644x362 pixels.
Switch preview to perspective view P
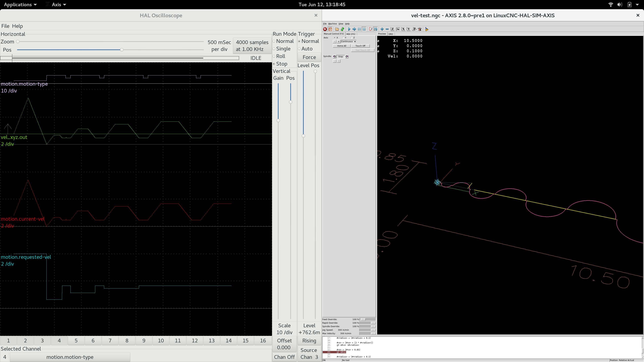coord(414,29)
